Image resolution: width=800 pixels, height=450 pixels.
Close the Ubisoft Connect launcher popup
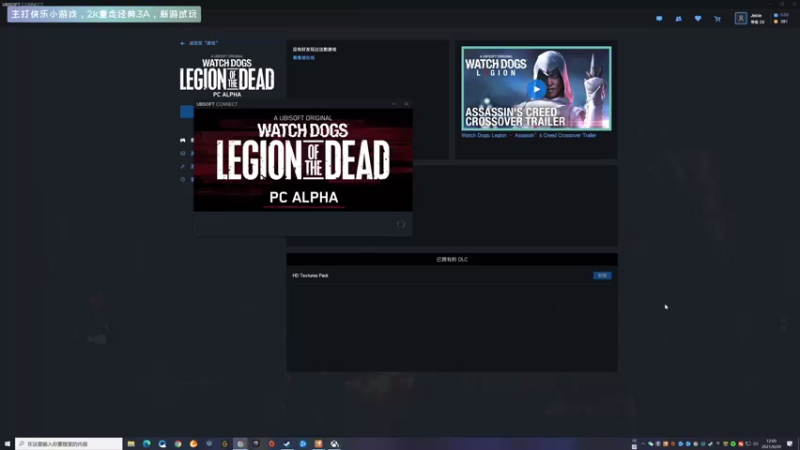coord(407,104)
